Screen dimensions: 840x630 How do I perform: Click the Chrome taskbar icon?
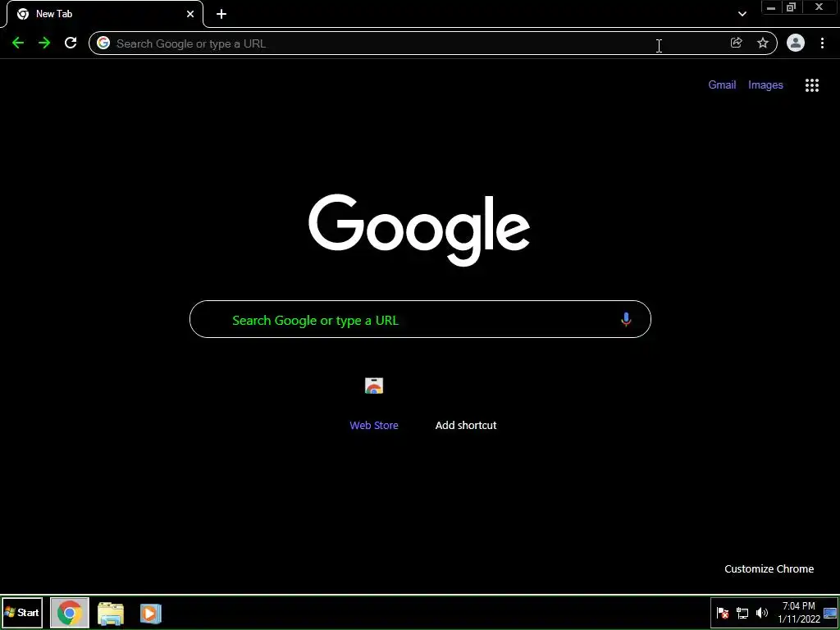70,612
